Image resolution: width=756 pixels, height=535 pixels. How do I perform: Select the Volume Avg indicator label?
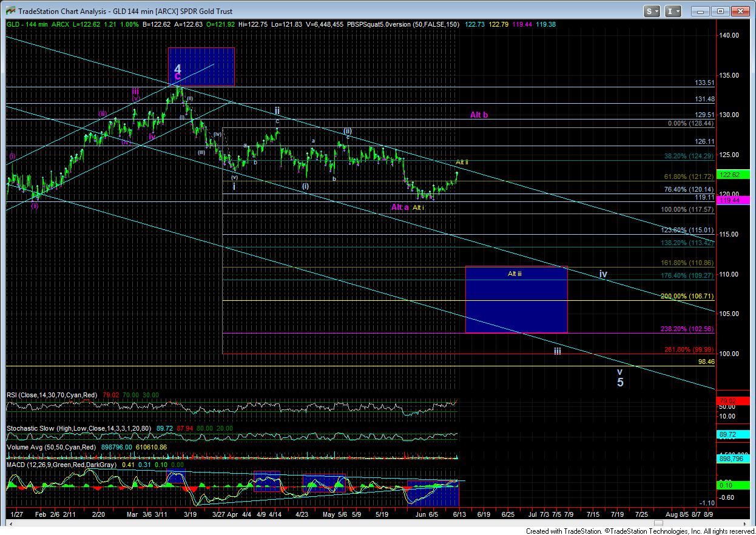[x=50, y=447]
